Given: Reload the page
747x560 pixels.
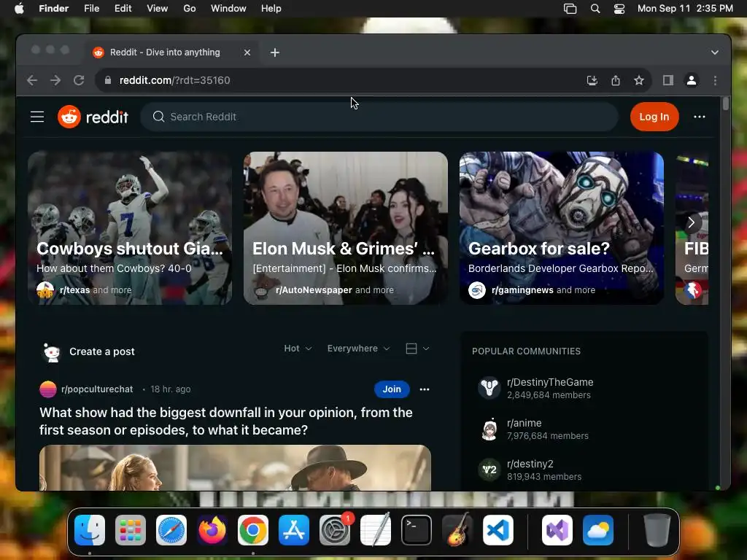Looking at the screenshot, I should (x=79, y=80).
